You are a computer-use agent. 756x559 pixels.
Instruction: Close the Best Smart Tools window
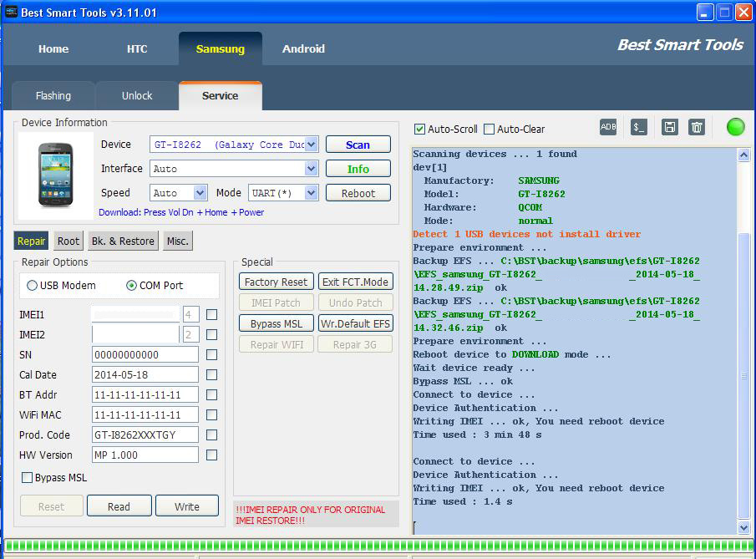click(743, 13)
